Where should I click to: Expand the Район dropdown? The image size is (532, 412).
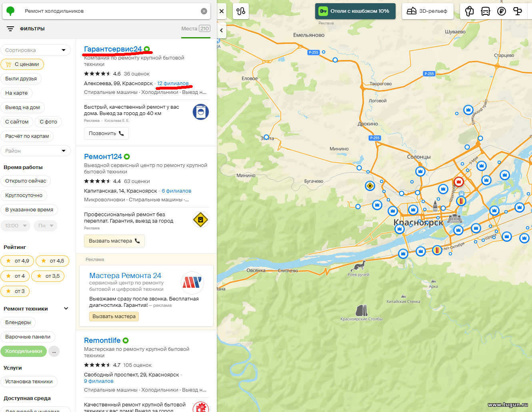pyautogui.click(x=36, y=151)
